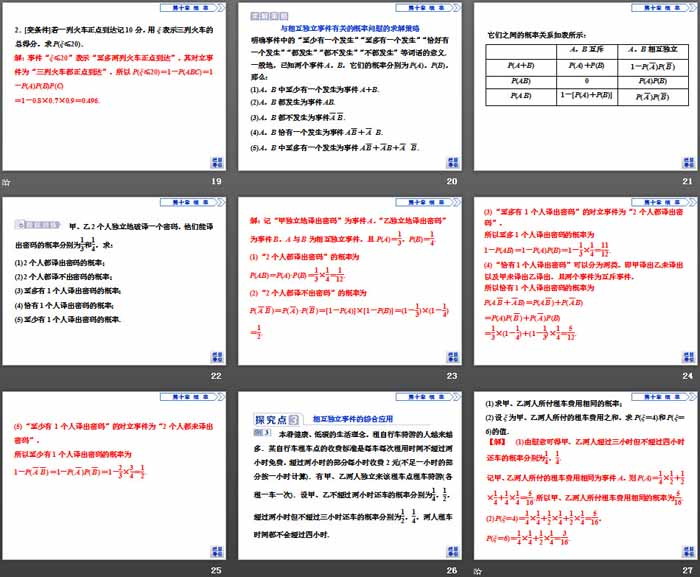This screenshot has height=577, width=700.
Task: Click the animation star icon under slide 19
Action: click(6, 182)
